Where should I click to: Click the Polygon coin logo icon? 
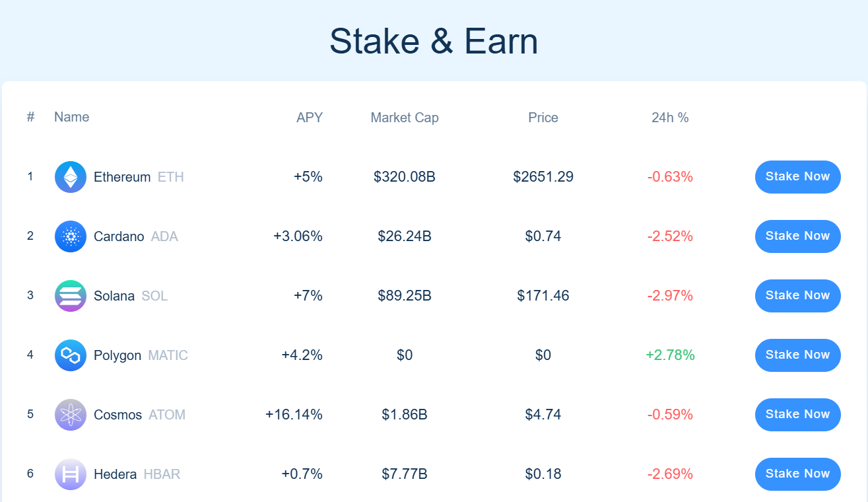click(71, 355)
